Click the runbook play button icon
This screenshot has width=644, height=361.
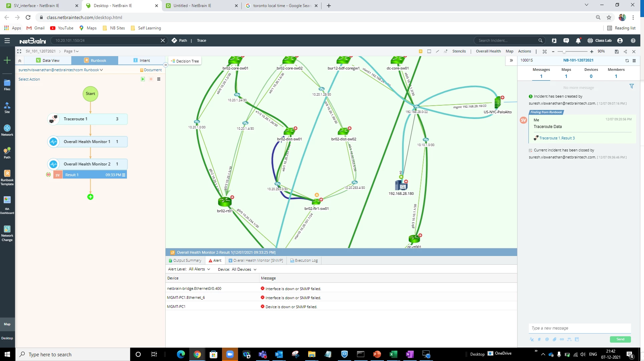click(143, 79)
